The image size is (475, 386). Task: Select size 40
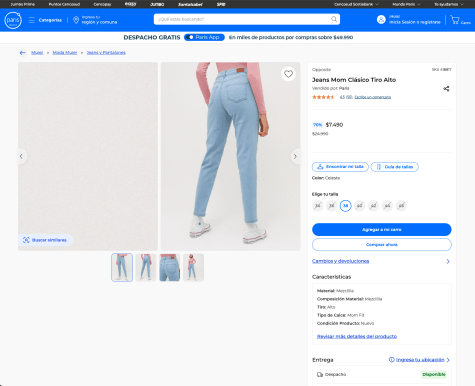(359, 206)
